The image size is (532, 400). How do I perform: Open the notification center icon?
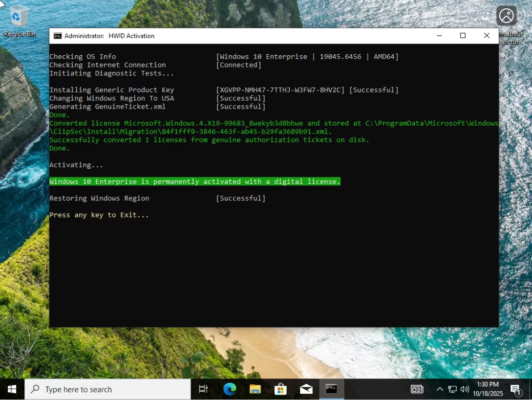tap(515, 389)
